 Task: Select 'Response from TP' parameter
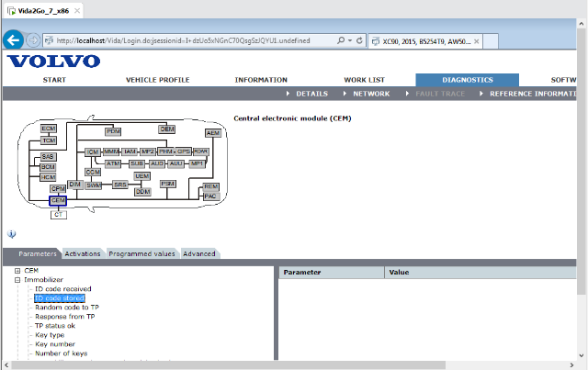point(65,317)
